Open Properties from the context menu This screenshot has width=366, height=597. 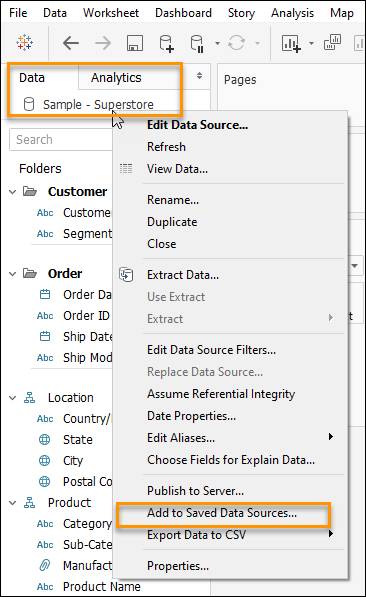(178, 566)
